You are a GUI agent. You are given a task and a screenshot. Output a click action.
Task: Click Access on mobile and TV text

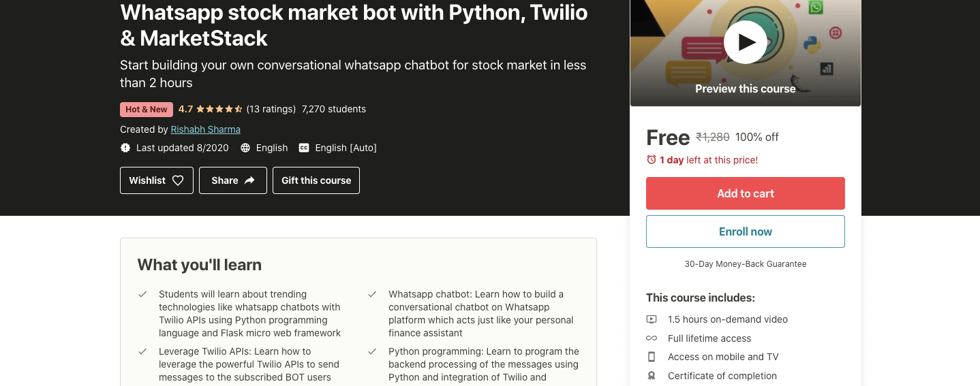[x=723, y=357]
